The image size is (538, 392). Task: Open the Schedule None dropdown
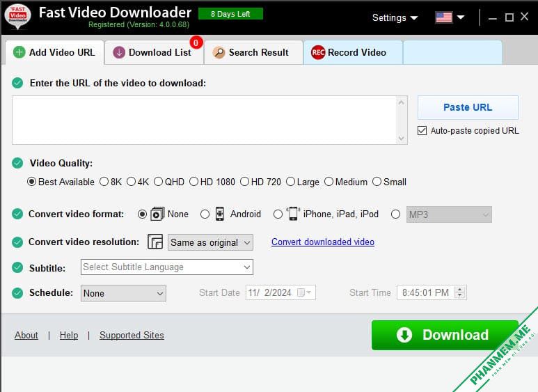123,293
